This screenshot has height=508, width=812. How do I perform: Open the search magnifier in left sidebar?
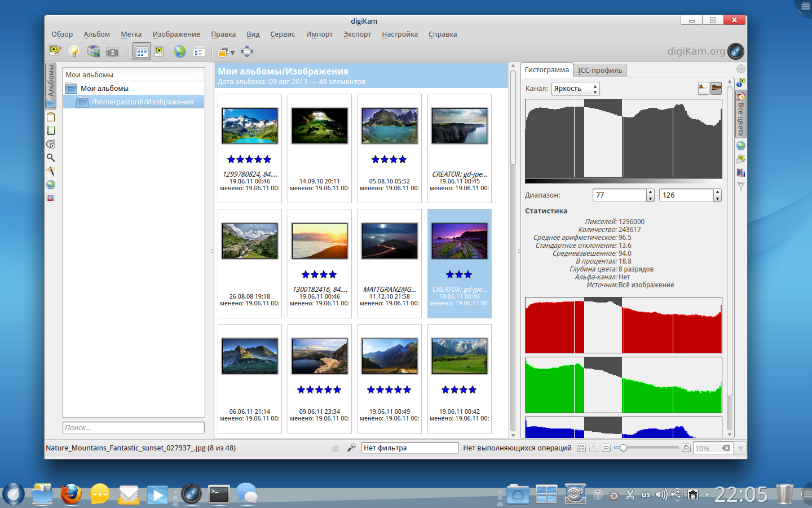tap(51, 157)
